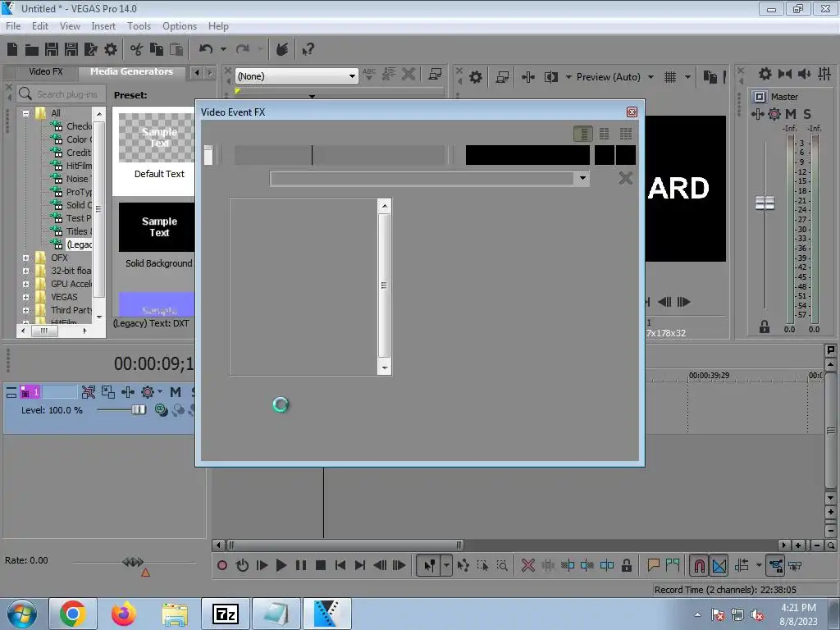Click the New project icon
This screenshot has width=840, height=630.
click(x=12, y=49)
